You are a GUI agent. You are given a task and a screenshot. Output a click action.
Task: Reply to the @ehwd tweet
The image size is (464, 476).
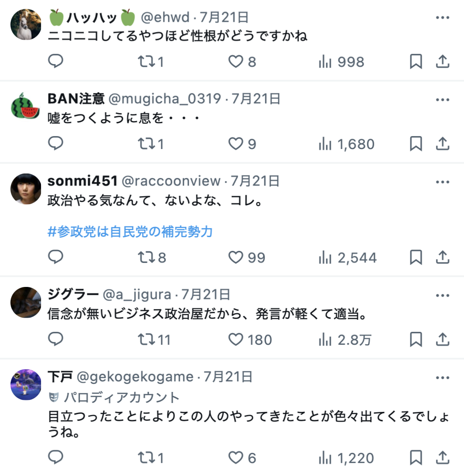[x=56, y=61]
